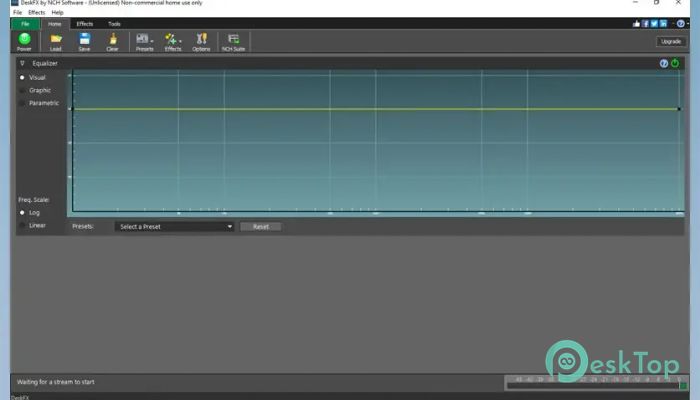Open the NCH Suite icon
This screenshot has height=400, width=700.
233,42
